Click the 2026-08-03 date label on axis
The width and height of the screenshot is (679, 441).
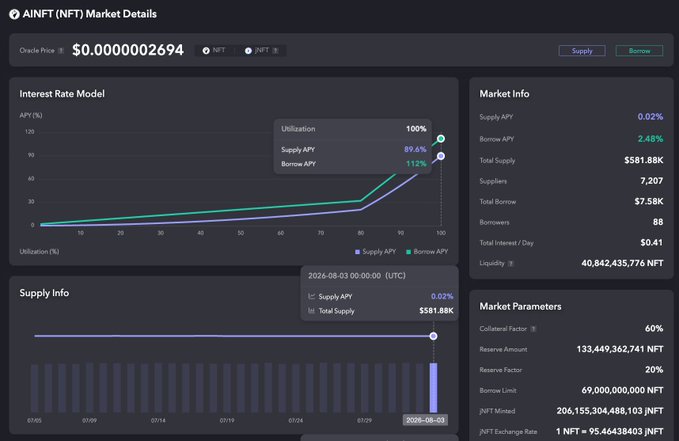click(425, 420)
